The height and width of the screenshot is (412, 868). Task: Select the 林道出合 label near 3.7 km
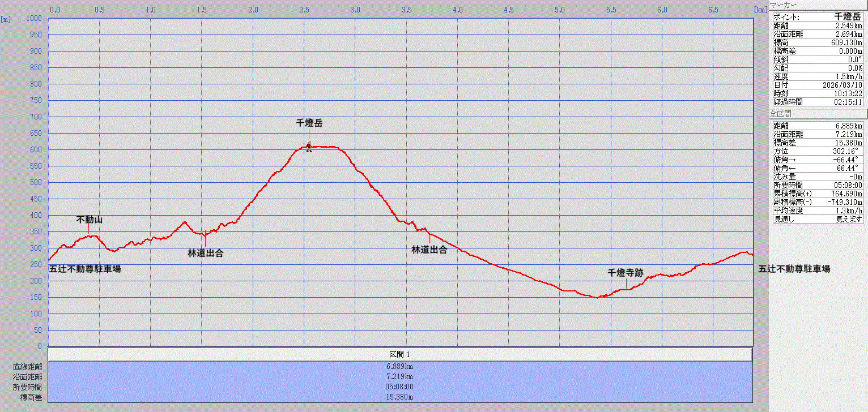pos(429,250)
